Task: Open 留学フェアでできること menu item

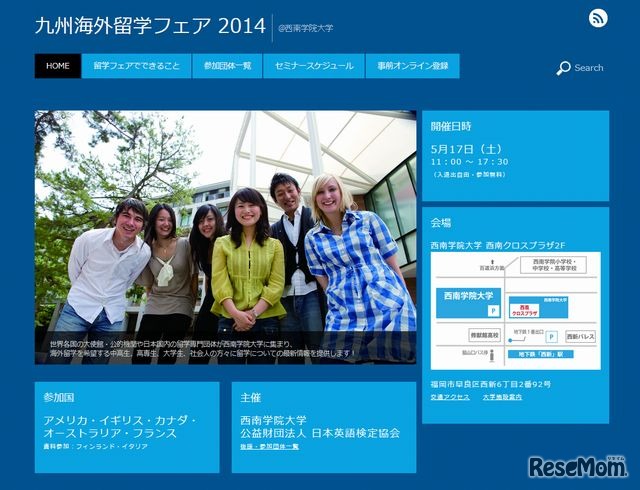Action: [x=136, y=66]
